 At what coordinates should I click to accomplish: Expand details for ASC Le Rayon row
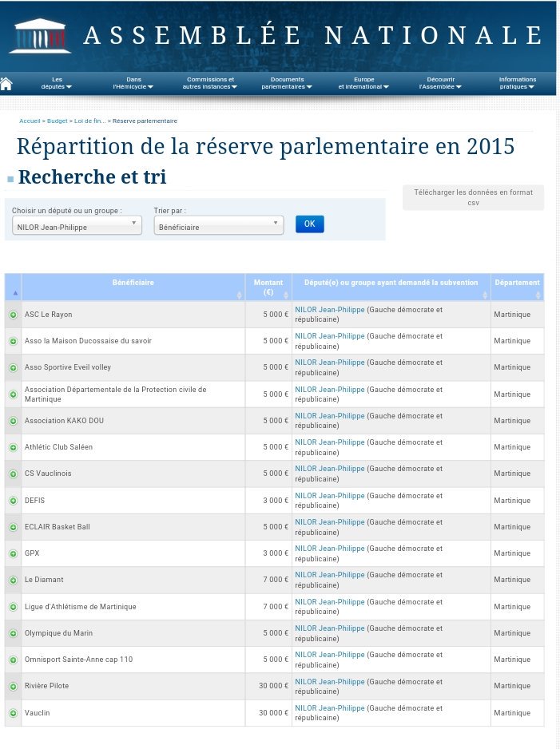pos(14,315)
